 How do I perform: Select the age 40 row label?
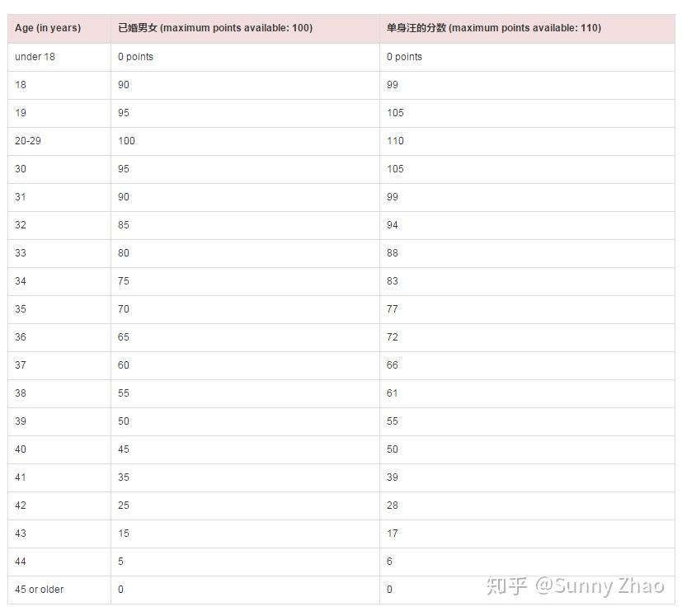click(x=21, y=449)
